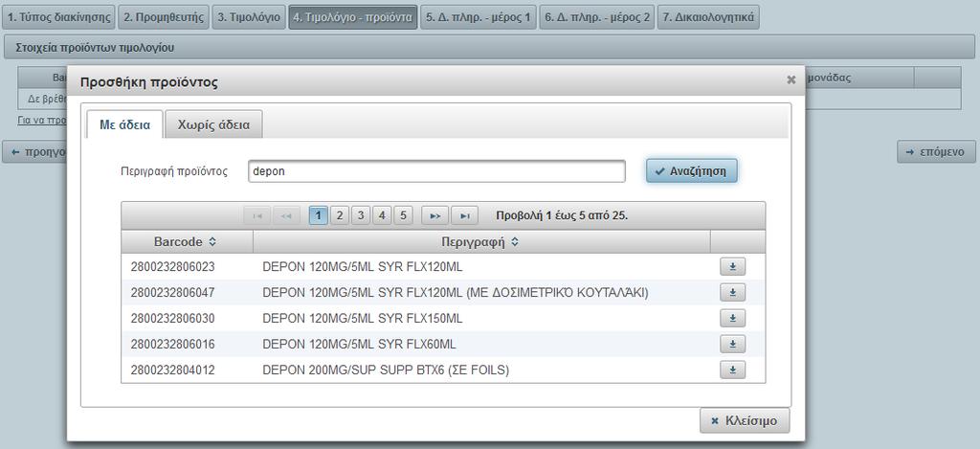Open step 2. Προμηθευτής

(x=164, y=17)
